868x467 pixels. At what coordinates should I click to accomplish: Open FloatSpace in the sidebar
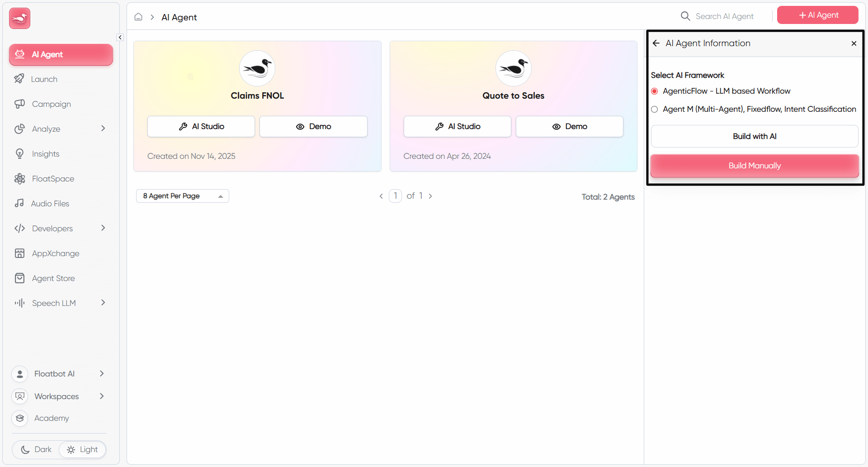(52, 179)
